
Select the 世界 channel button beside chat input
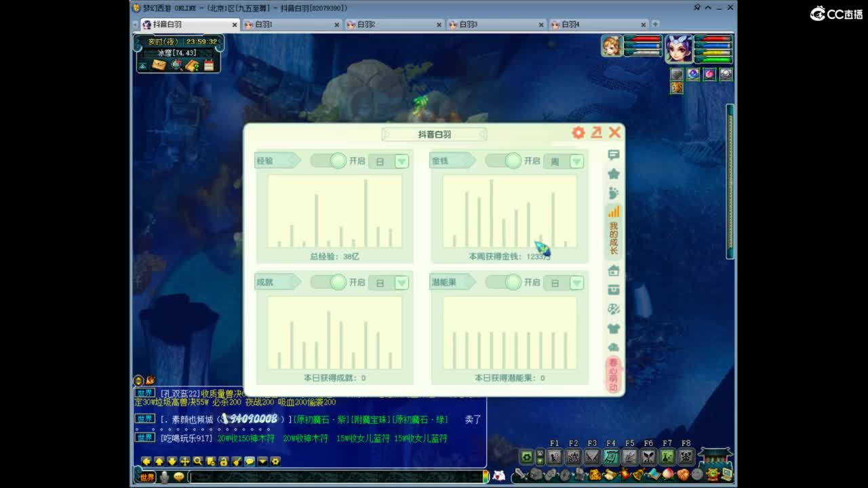pyautogui.click(x=146, y=477)
